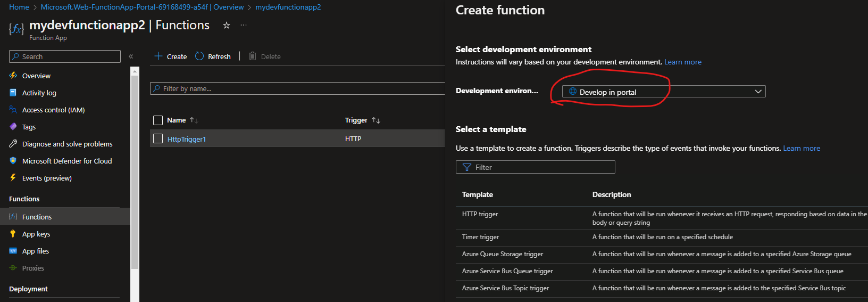Open Proxies in the sidebar
Viewport: 868px width, 302px height.
point(33,268)
